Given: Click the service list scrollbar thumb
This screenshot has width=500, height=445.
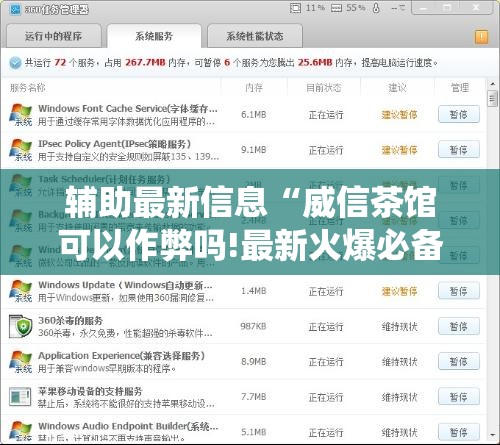Looking at the screenshot, I should point(492,99).
